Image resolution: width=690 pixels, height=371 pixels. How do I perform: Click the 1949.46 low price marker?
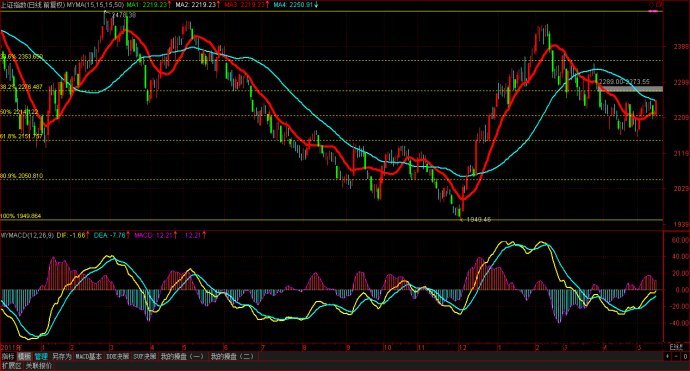coord(479,219)
